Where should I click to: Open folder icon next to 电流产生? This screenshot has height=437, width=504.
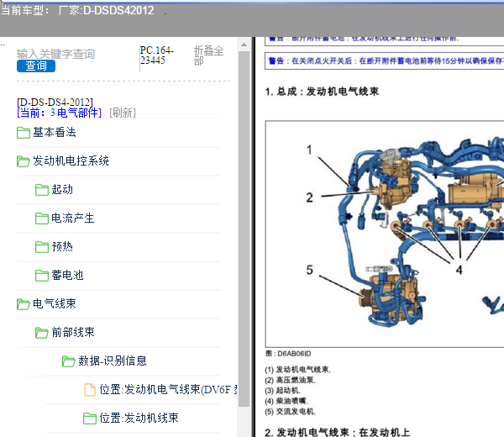(x=42, y=218)
